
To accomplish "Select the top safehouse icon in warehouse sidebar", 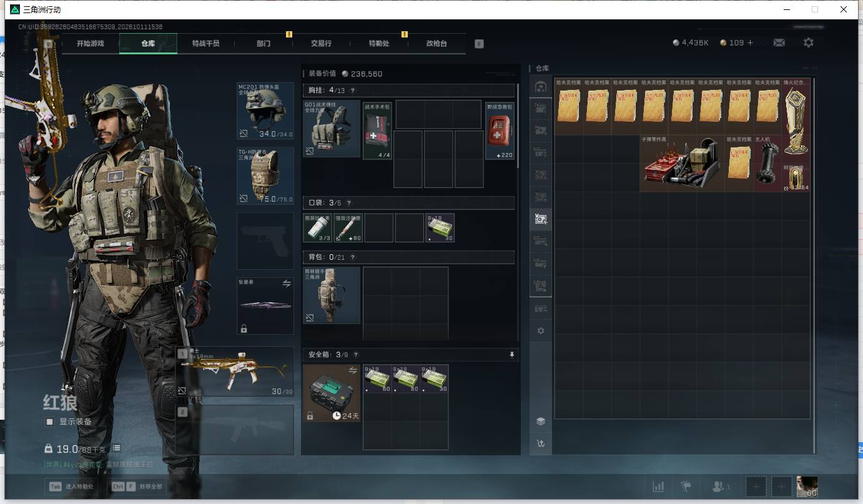I will click(x=541, y=86).
